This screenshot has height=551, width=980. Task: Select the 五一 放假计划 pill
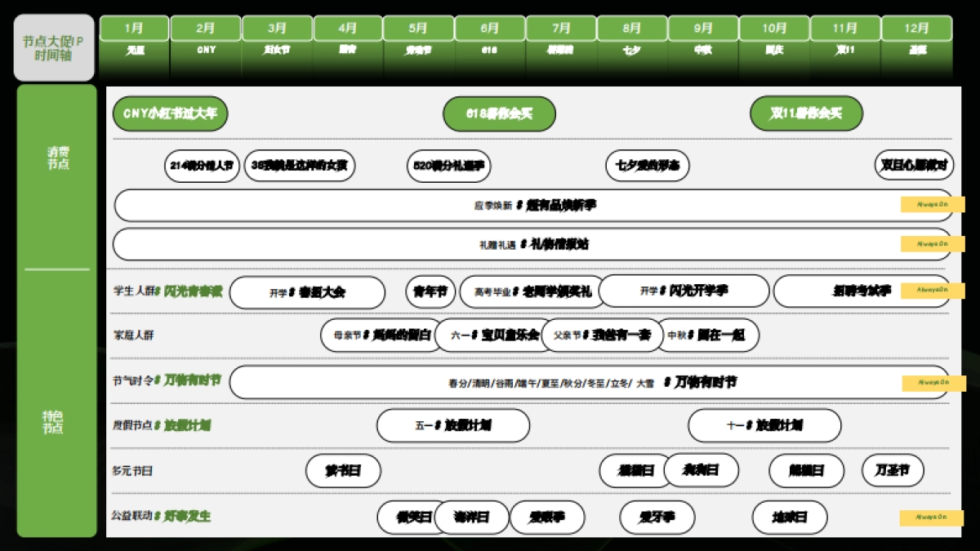(452, 425)
